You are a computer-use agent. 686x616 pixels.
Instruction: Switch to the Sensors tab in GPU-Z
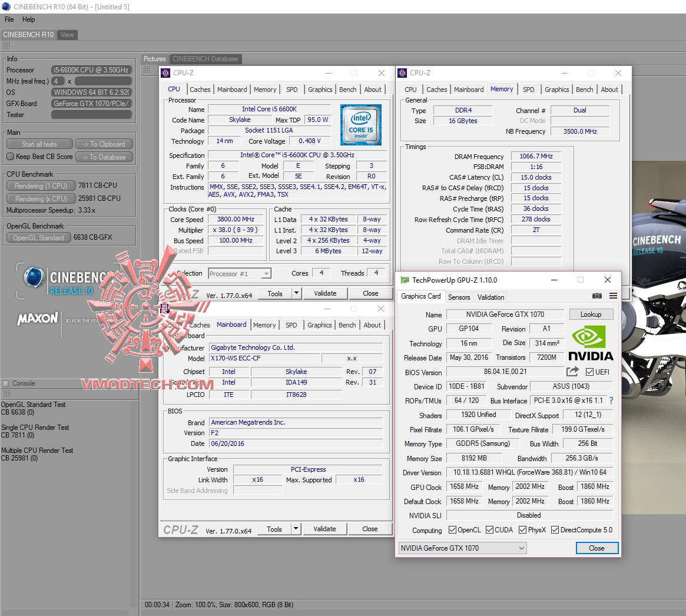point(459,297)
